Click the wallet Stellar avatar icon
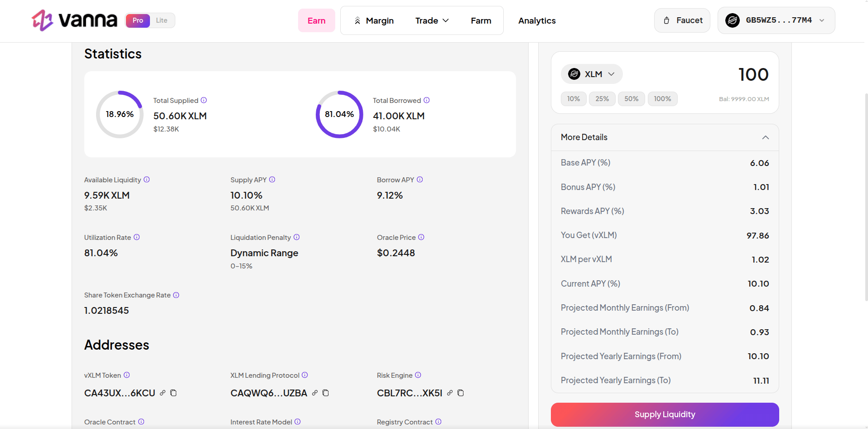868x429 pixels. [733, 20]
